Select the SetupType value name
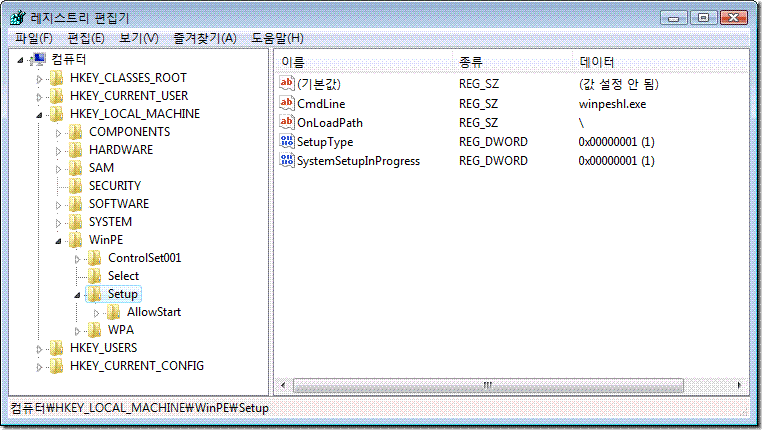This screenshot has height=430, width=762. pyautogui.click(x=325, y=142)
